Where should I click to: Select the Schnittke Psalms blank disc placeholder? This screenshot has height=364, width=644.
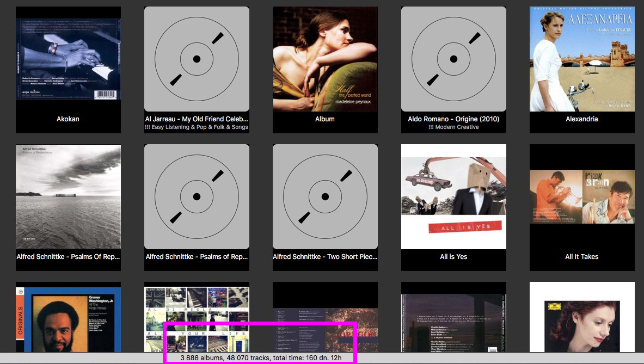[x=197, y=196]
